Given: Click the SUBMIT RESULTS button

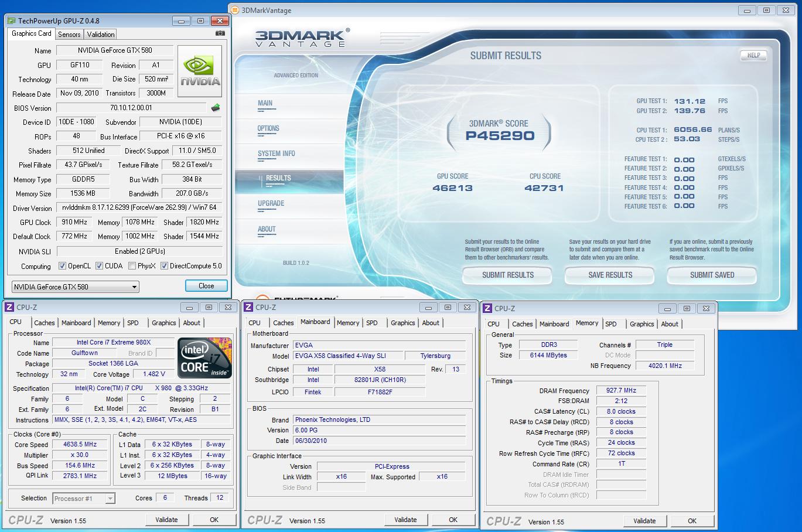Looking at the screenshot, I should (508, 275).
